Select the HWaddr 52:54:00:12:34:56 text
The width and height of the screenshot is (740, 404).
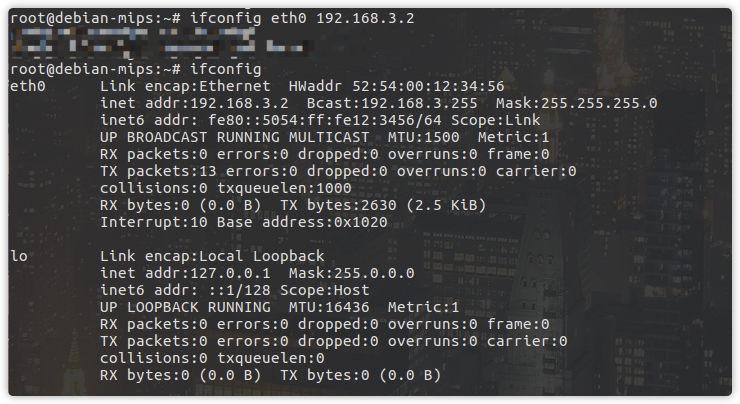coord(396,86)
